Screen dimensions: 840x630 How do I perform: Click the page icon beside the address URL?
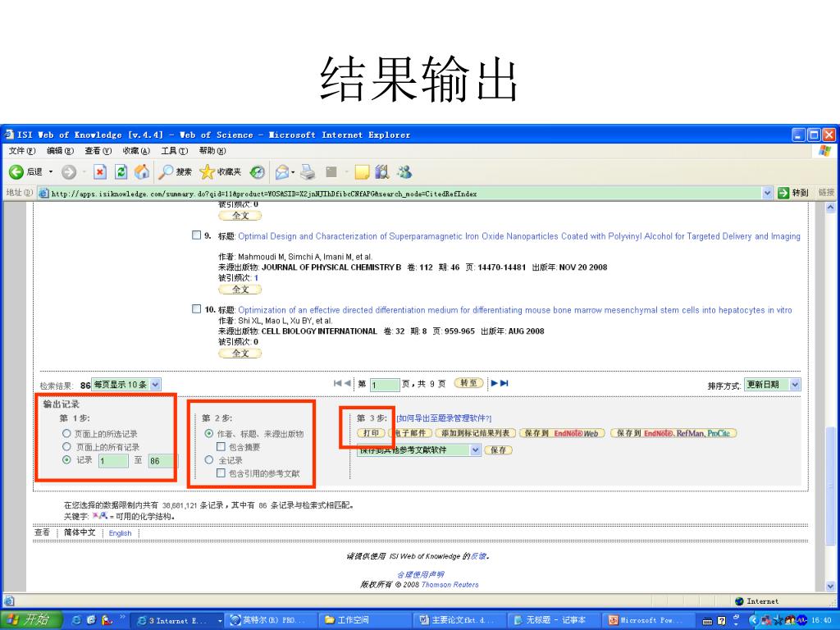pyautogui.click(x=43, y=193)
